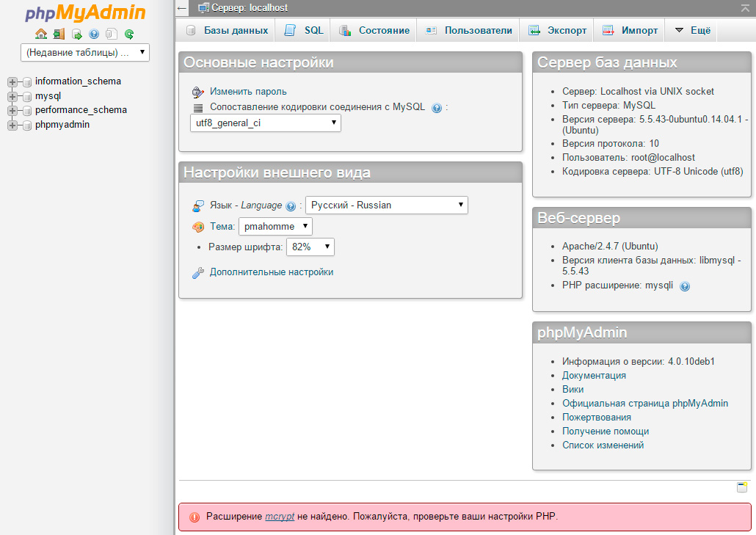The image size is (756, 535).
Task: Go to the home icon in sidebar
Action: [41, 34]
